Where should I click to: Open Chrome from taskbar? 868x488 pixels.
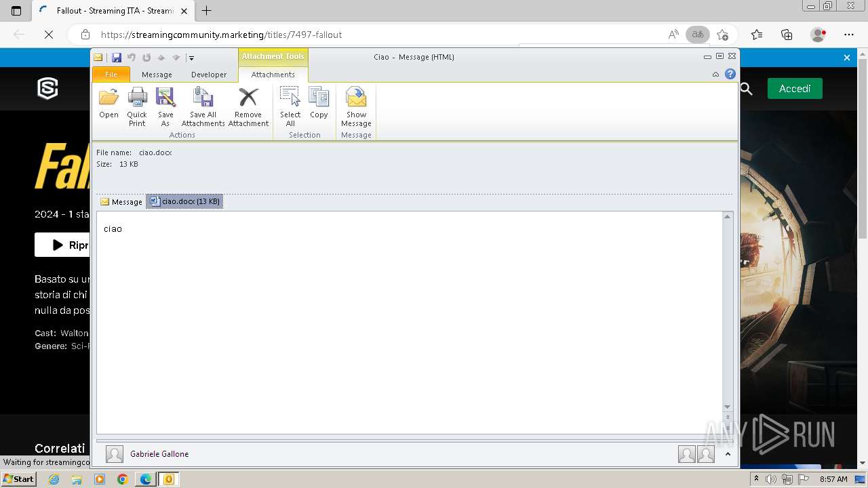point(122,479)
